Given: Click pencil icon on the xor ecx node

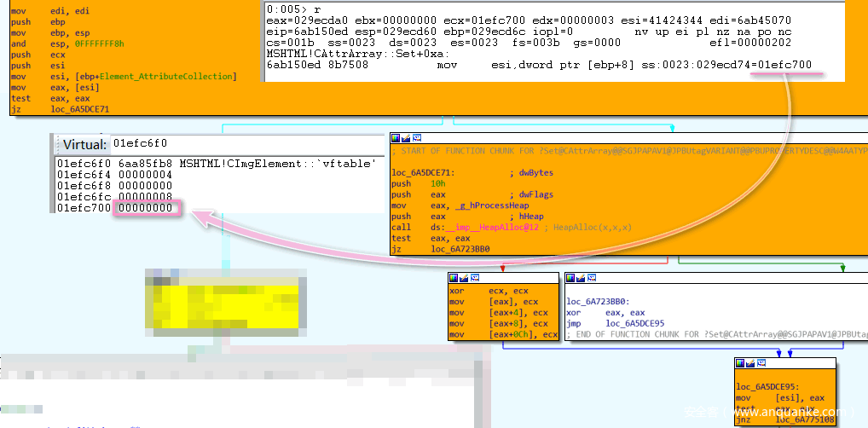Looking at the screenshot, I should point(465,278).
